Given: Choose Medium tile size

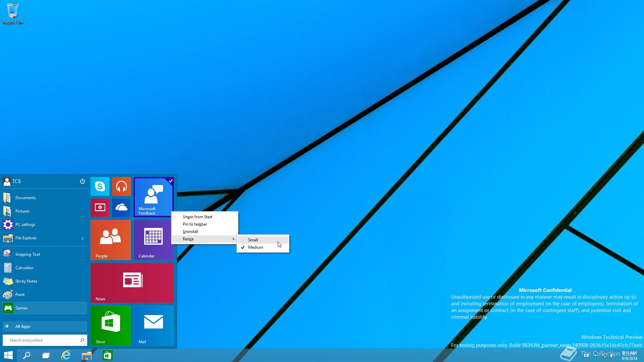Looking at the screenshot, I should click(263, 247).
